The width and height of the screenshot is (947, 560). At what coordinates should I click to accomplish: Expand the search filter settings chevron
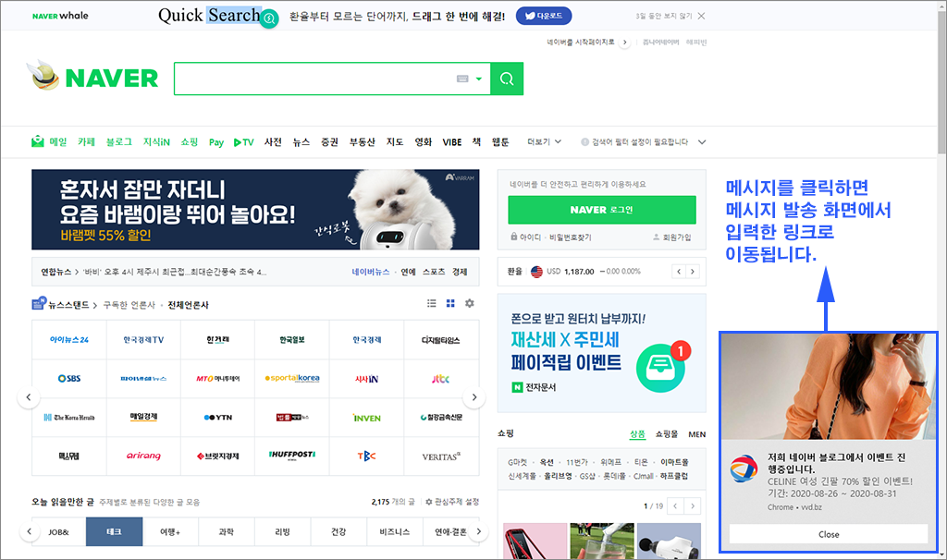click(x=702, y=141)
